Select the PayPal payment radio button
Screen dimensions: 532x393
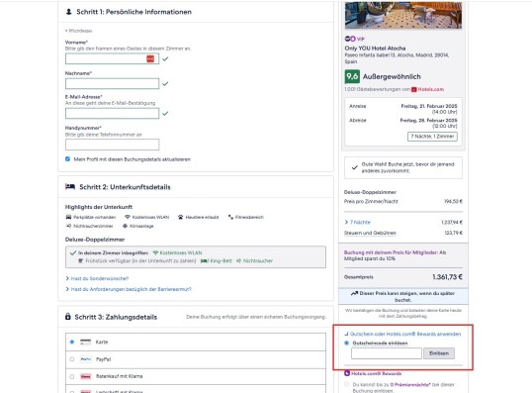[72, 359]
